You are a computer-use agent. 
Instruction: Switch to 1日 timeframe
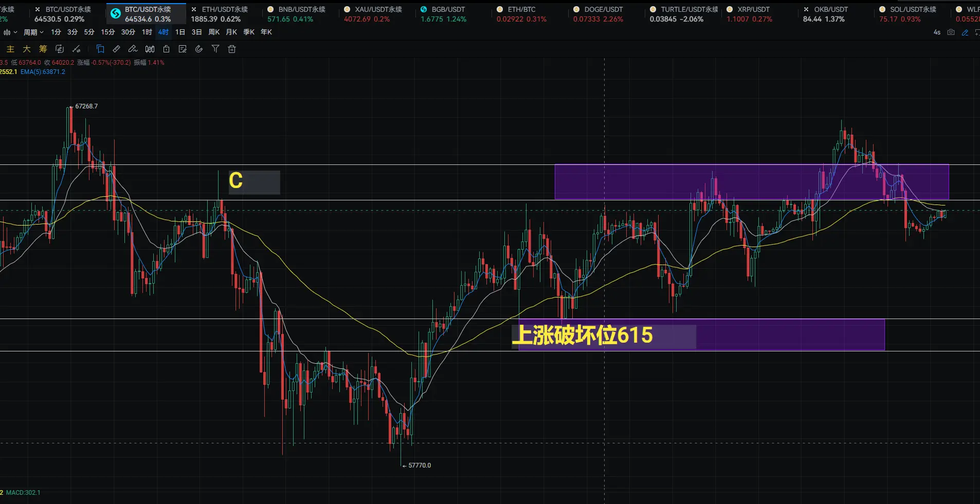pos(180,32)
